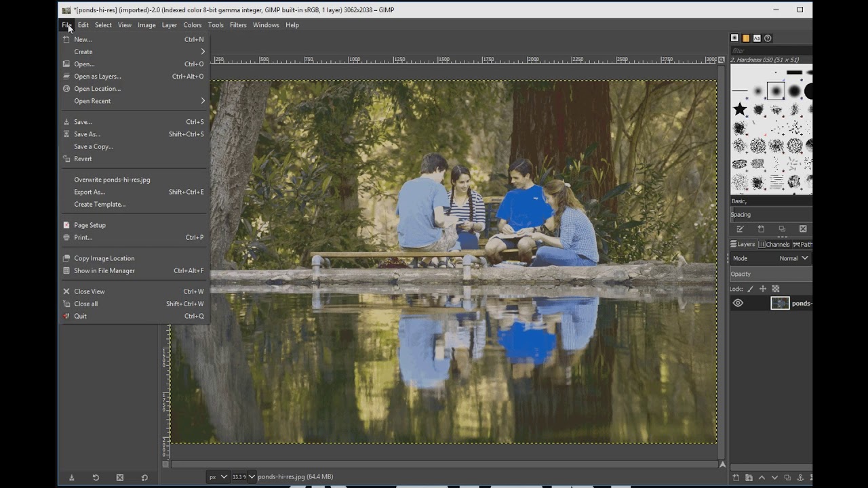Viewport: 868px width, 488px height.
Task: Click the horizontal canvas scrollbar
Action: [444, 464]
